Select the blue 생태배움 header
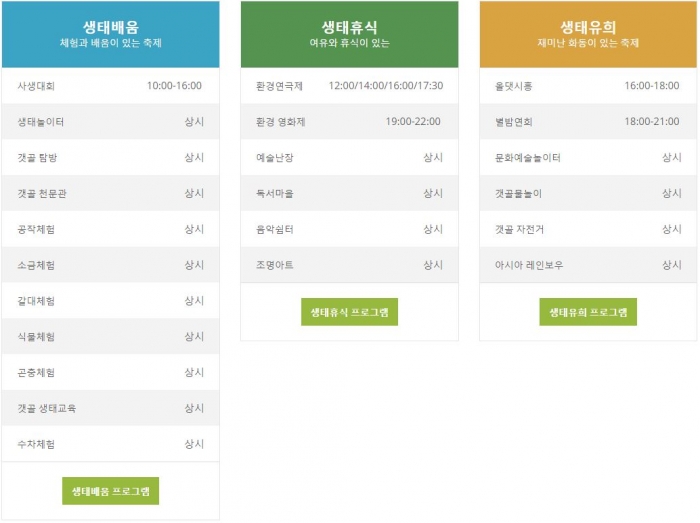Screen dimensions: 700x523 110,34
